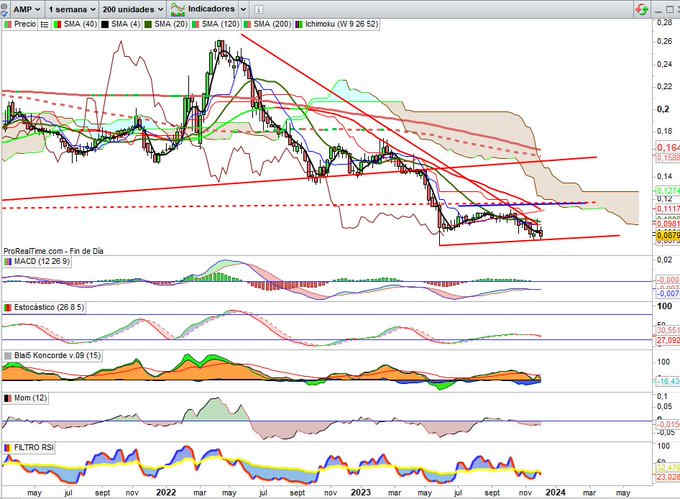Screen dimensions: 680x499
Task: Click the SMA (200) color icon
Action: click(x=247, y=25)
